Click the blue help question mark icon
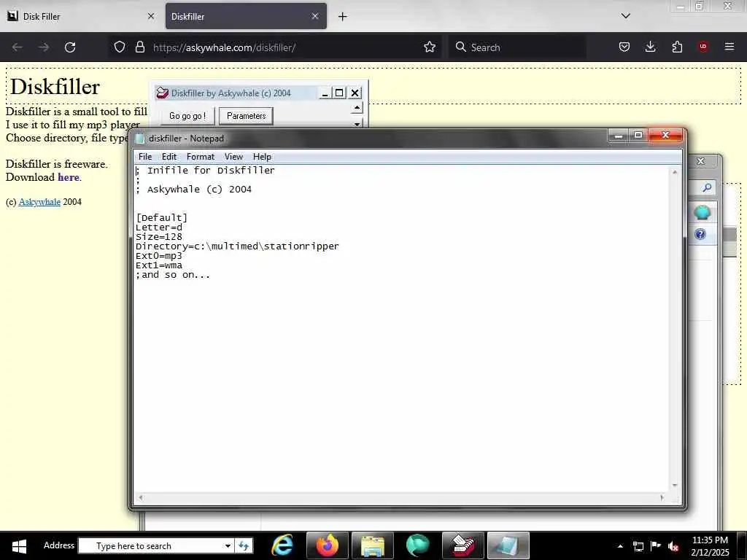747x560 pixels. [700, 234]
